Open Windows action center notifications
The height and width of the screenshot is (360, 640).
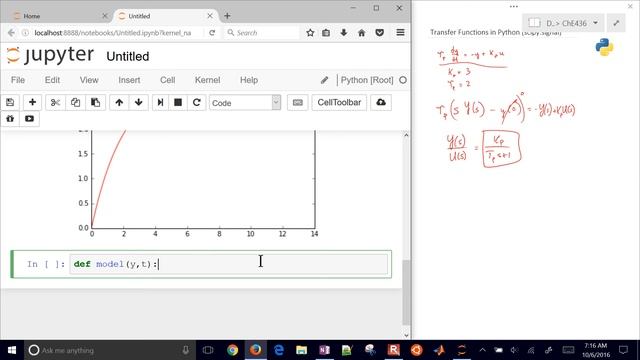click(623, 350)
